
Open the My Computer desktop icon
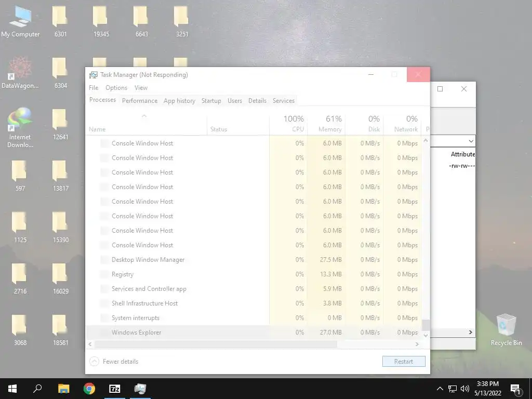point(20,22)
